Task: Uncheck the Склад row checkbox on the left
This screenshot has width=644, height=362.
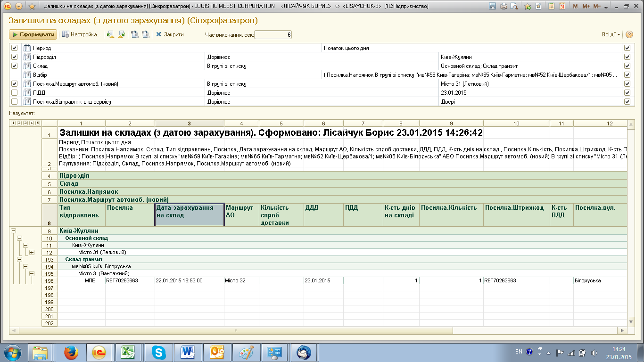Action: pos(14,66)
